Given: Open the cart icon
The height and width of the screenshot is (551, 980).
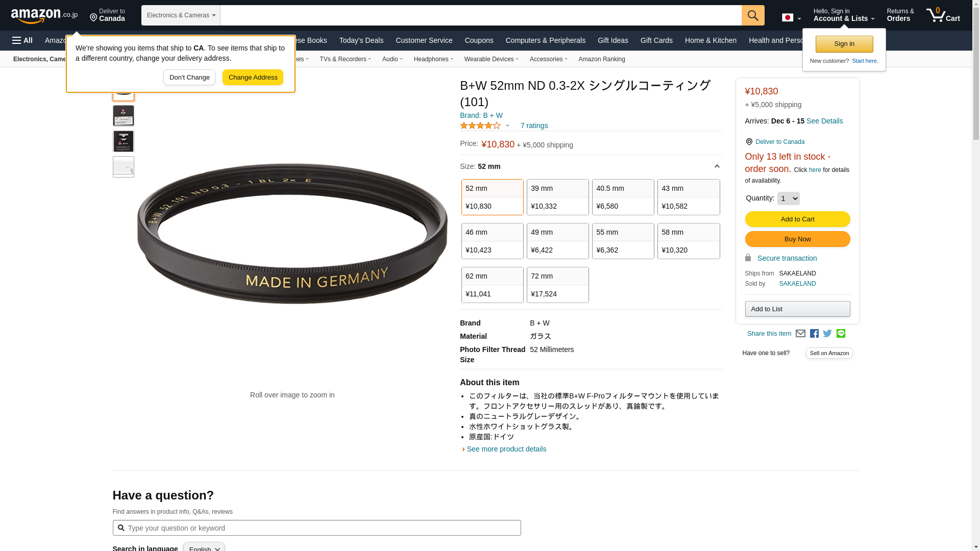Looking at the screenshot, I should [x=943, y=15].
